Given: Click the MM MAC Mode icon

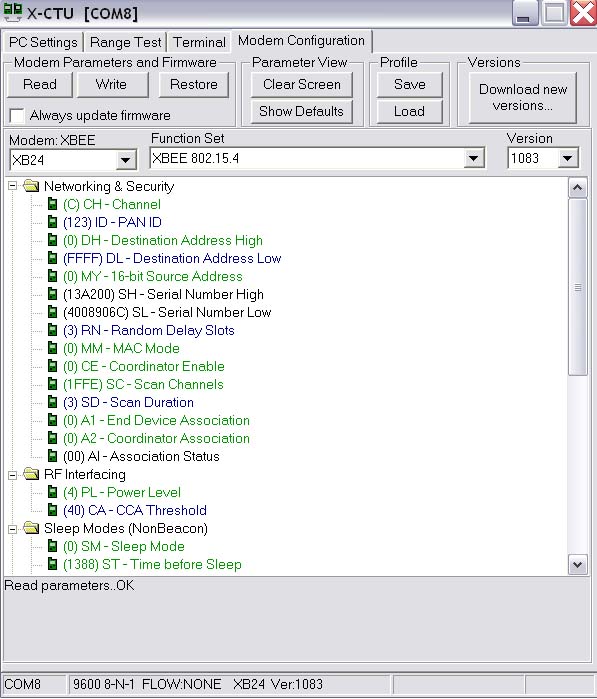Looking at the screenshot, I should [x=53, y=348].
